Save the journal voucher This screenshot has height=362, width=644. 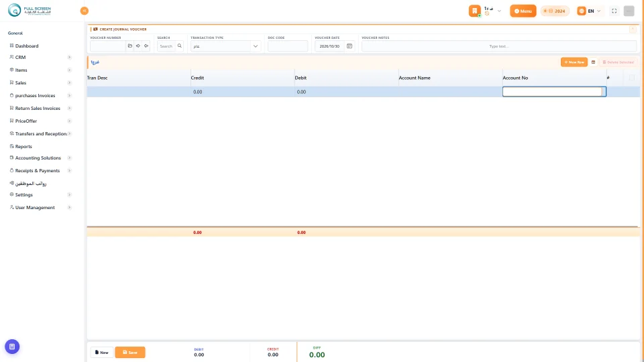pyautogui.click(x=129, y=352)
